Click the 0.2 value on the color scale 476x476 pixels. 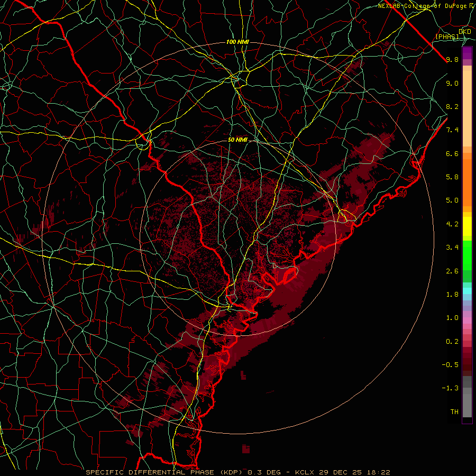click(452, 342)
